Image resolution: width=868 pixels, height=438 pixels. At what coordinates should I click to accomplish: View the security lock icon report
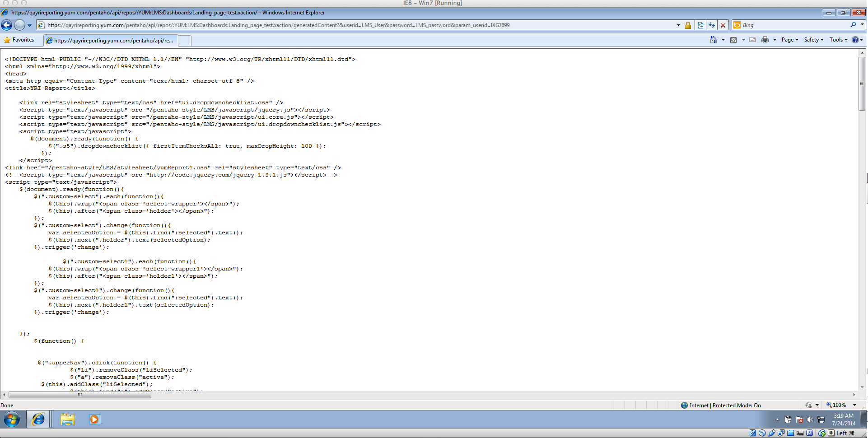(x=688, y=25)
